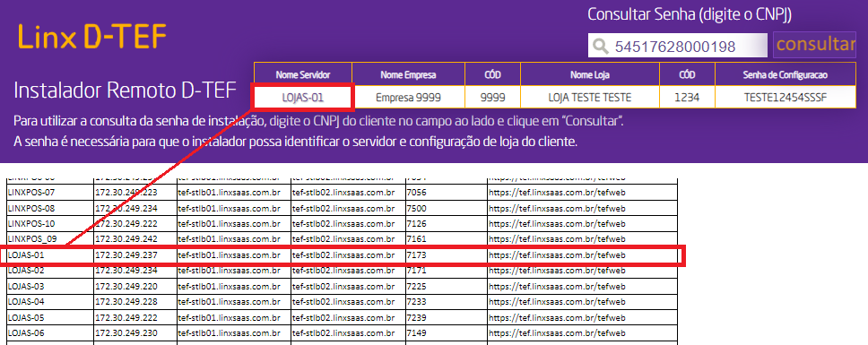Viewport: 868px width, 345px height.
Task: Open the tefweb URL in LOJAS-03 row
Action: 556,287
